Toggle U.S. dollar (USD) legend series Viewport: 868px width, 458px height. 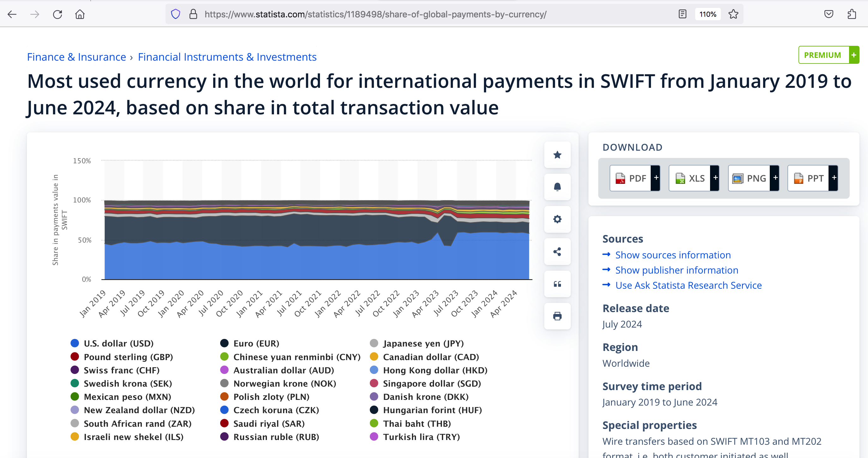[x=112, y=343]
